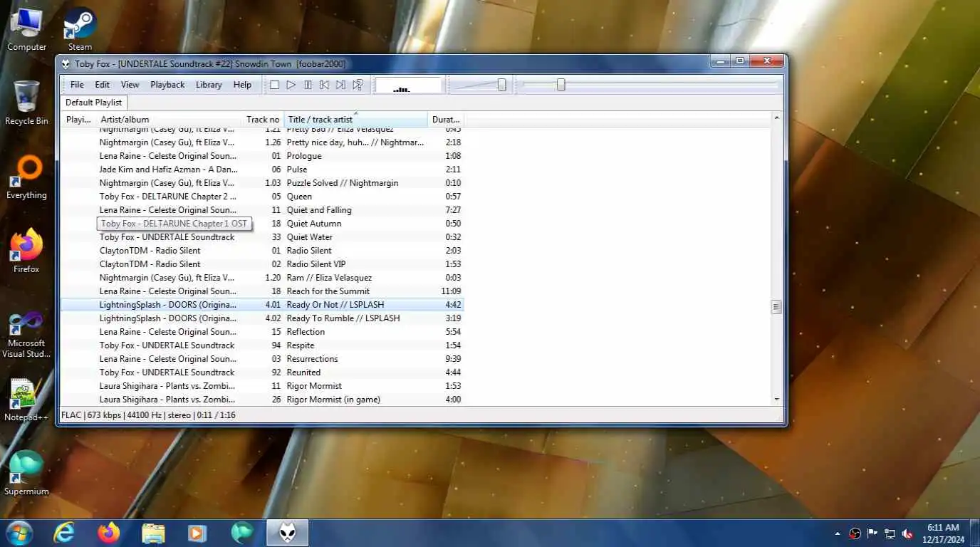Open the muted speaker volume tray icon

click(907, 533)
